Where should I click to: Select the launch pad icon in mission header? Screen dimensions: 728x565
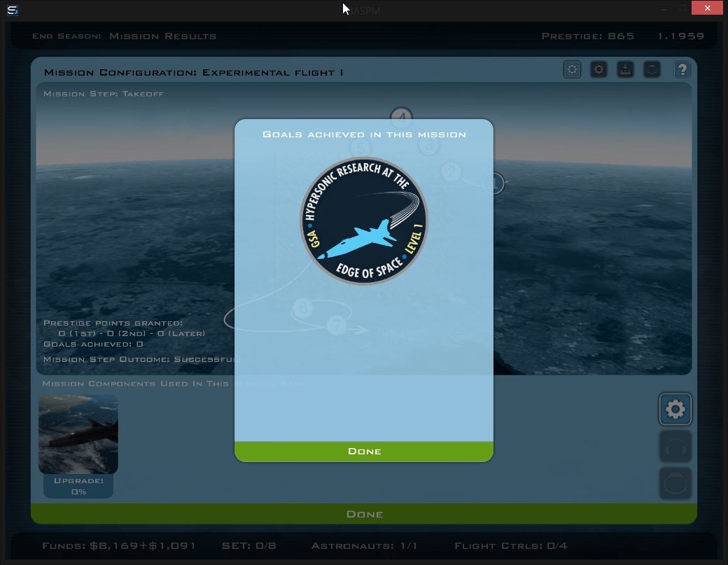[x=625, y=69]
